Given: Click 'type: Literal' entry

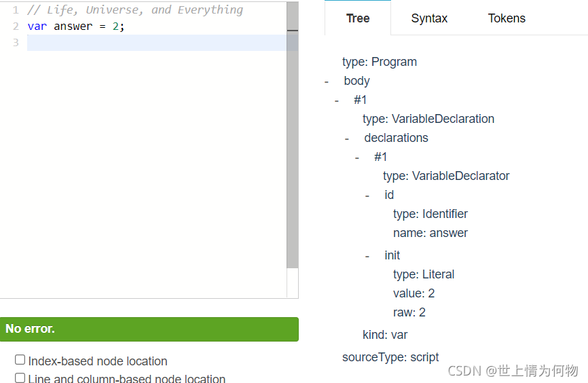Looking at the screenshot, I should 424,274.
